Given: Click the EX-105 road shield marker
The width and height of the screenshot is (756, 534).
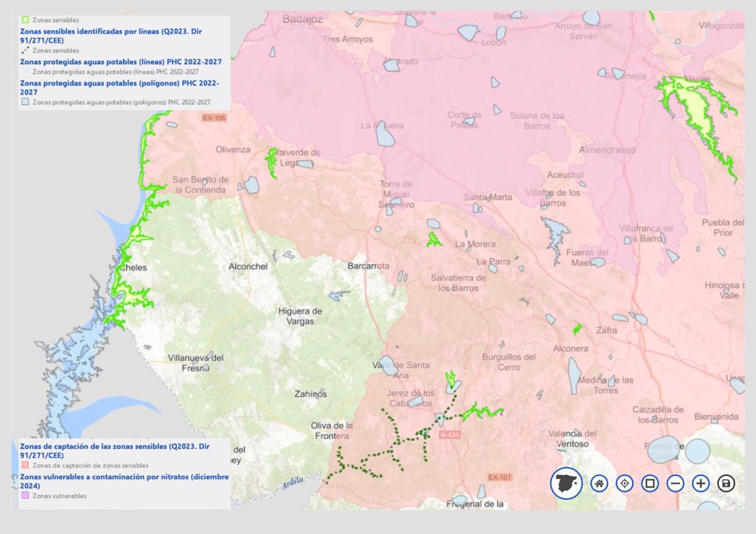Looking at the screenshot, I should (x=214, y=118).
